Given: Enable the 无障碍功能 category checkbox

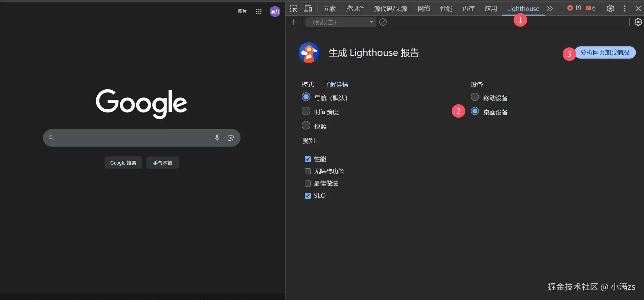Looking at the screenshot, I should click(x=308, y=171).
